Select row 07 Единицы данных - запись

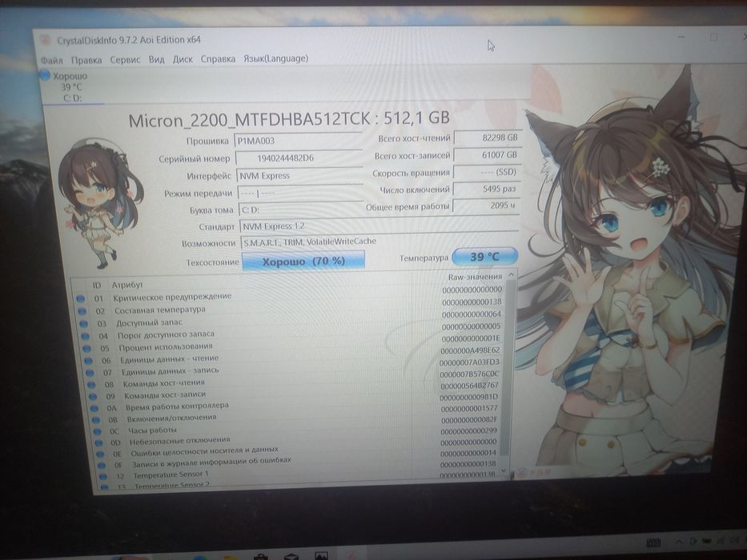click(294, 368)
